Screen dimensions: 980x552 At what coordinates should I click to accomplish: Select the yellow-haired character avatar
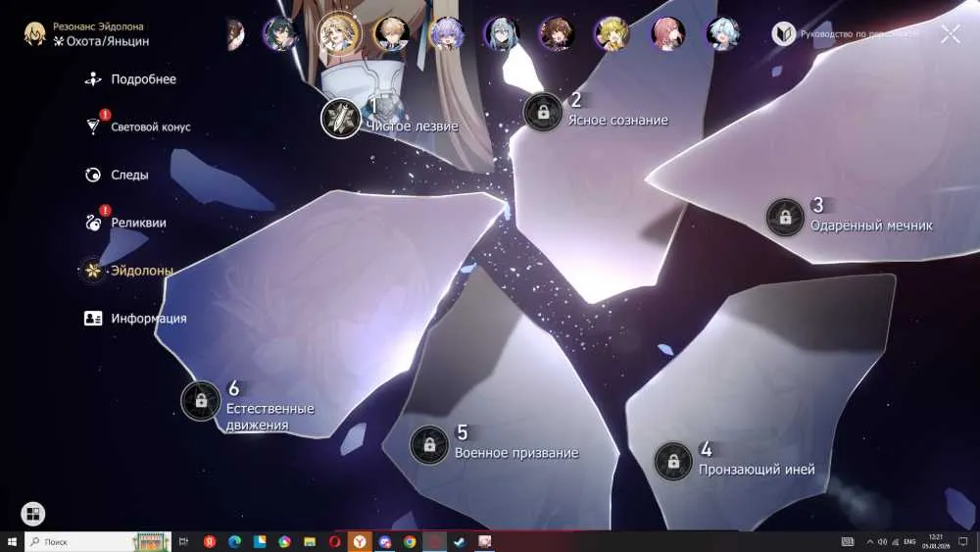pyautogui.click(x=612, y=33)
